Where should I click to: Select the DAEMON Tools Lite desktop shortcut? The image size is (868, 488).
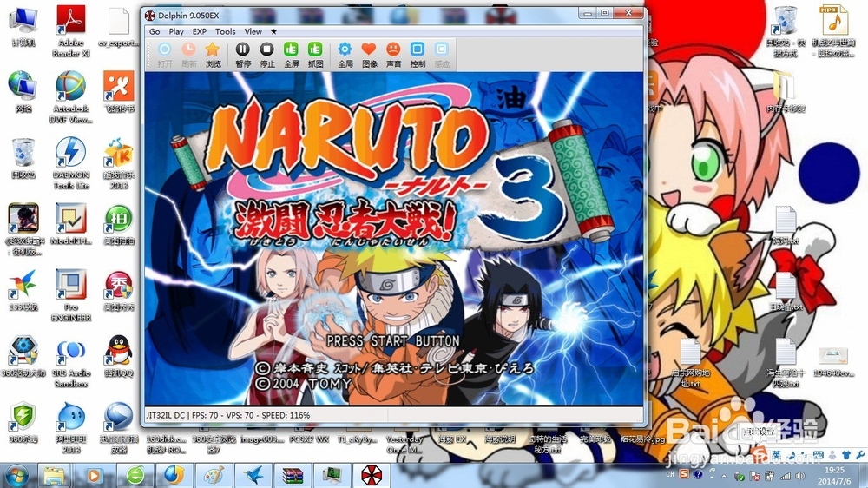[71, 163]
